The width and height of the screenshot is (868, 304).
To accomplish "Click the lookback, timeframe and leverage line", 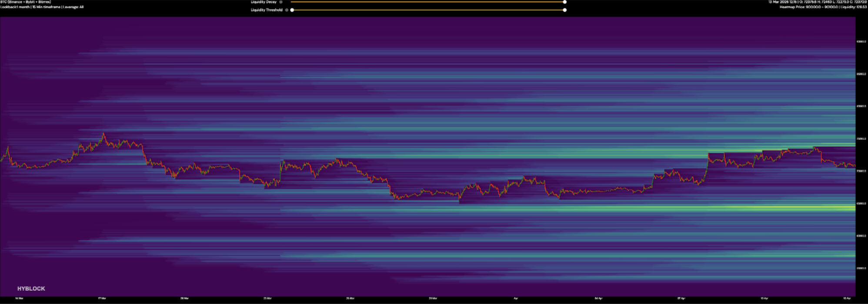I will (42, 7).
